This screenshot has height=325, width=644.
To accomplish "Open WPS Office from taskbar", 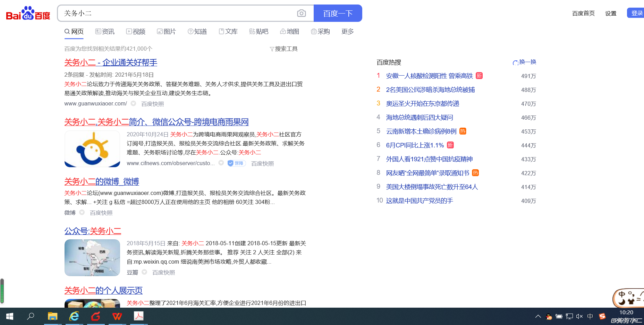I will point(117,316).
